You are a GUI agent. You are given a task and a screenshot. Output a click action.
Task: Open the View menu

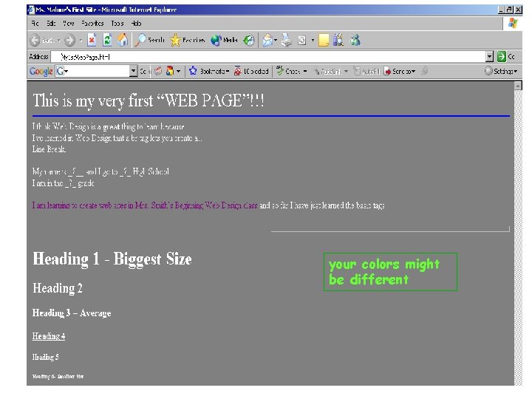(68, 24)
